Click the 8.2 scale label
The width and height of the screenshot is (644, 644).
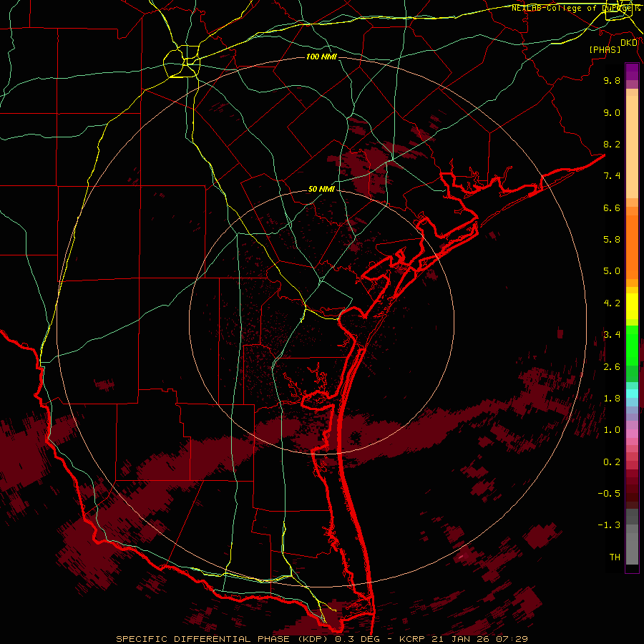[612, 144]
